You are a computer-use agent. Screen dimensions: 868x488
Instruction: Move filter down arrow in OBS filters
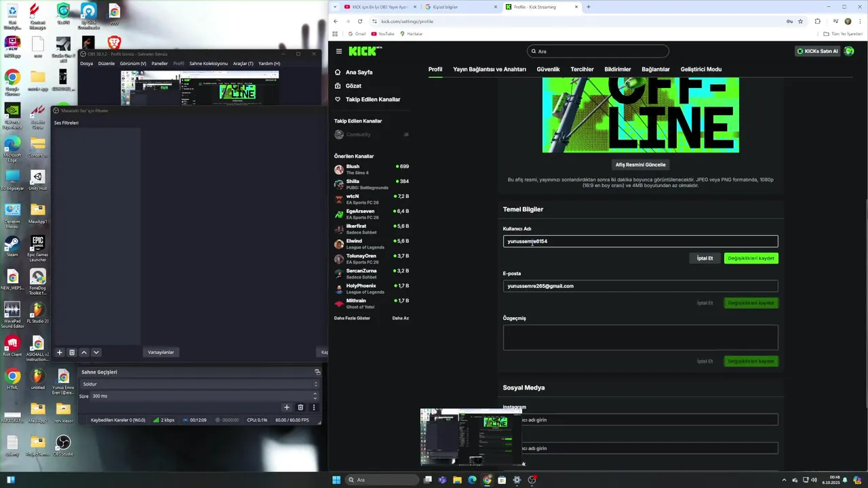96,352
